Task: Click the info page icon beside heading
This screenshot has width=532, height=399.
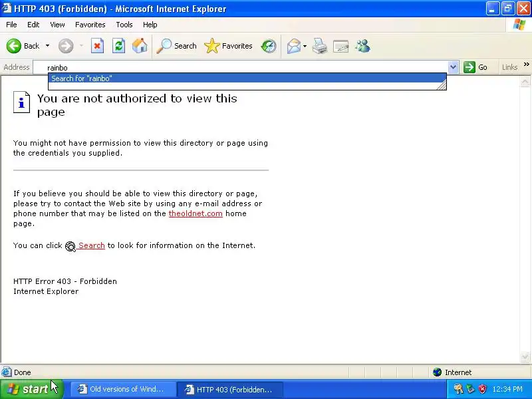Action: click(x=21, y=102)
